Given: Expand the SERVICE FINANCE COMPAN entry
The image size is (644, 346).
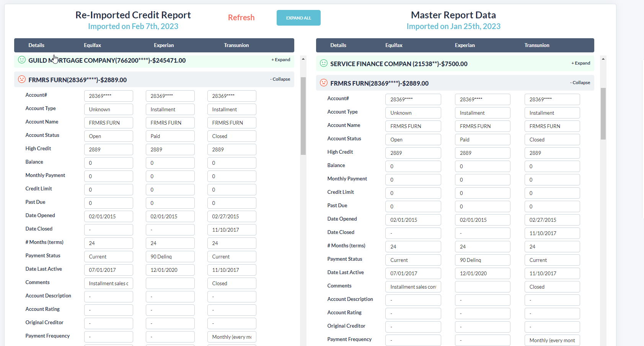Looking at the screenshot, I should [x=581, y=63].
